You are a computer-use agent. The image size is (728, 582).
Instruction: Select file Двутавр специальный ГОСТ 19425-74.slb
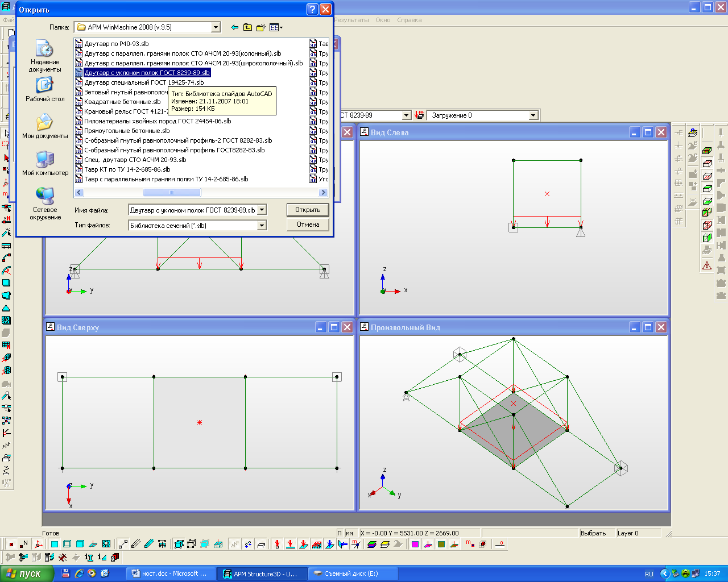(x=144, y=82)
